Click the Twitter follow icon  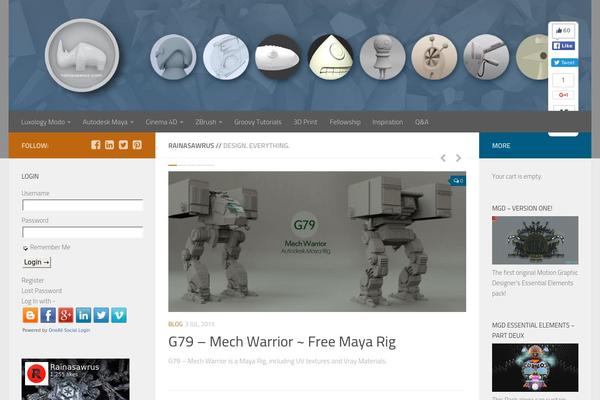click(x=123, y=145)
